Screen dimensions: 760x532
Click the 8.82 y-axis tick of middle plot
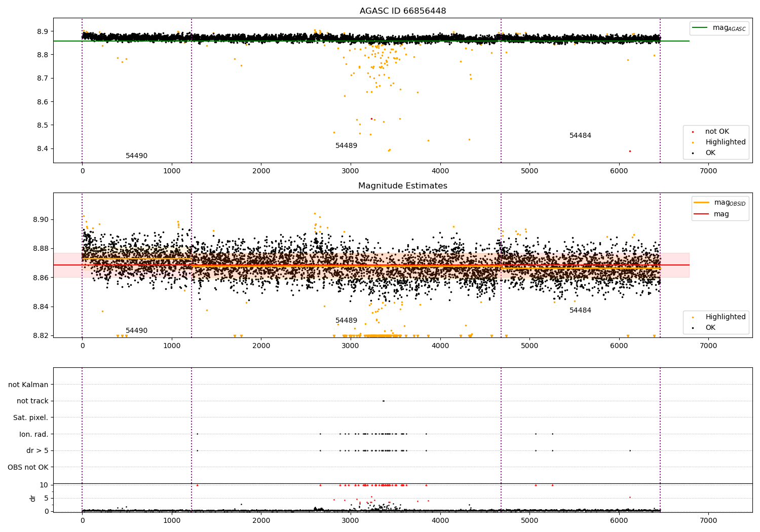41,335
